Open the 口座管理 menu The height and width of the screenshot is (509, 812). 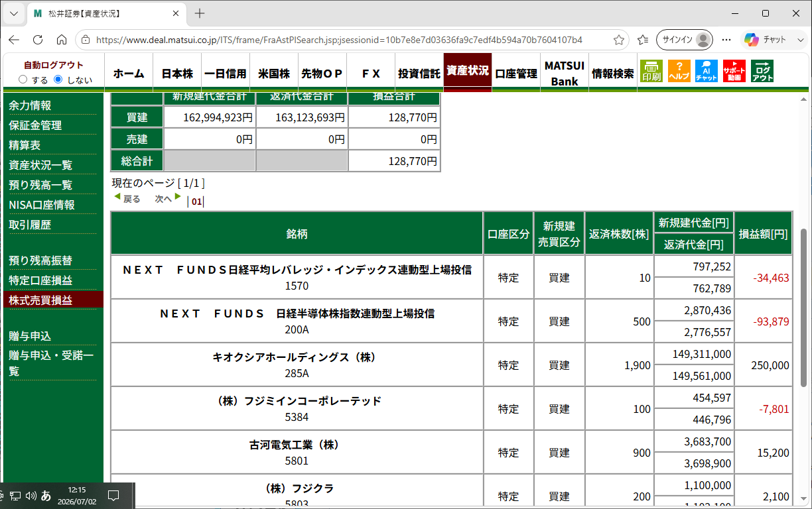click(x=516, y=73)
